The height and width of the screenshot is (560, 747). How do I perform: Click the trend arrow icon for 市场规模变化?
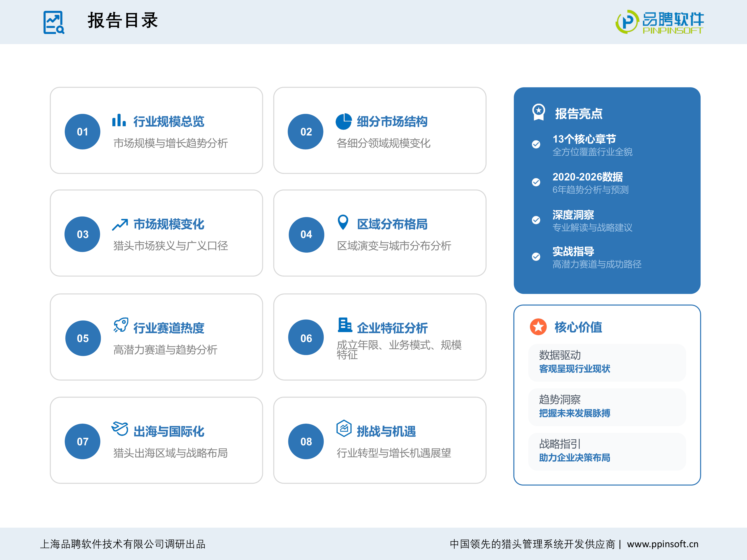(120, 225)
